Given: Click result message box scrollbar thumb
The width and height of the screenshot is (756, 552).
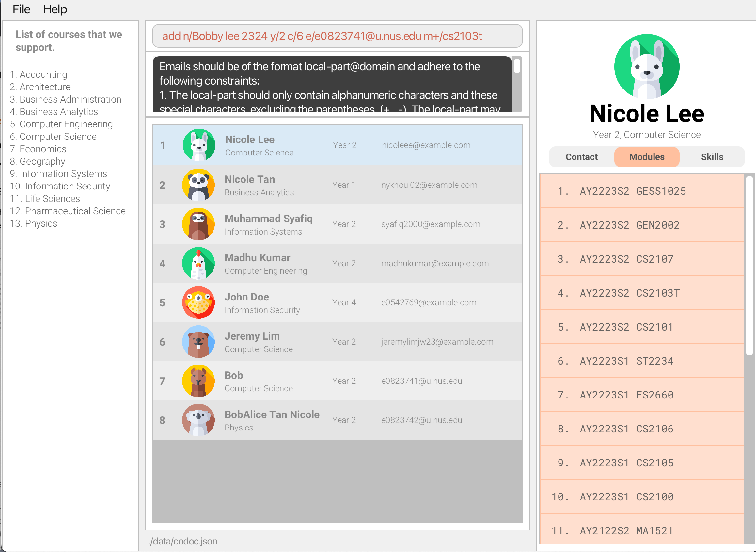Looking at the screenshot, I should tap(517, 66).
